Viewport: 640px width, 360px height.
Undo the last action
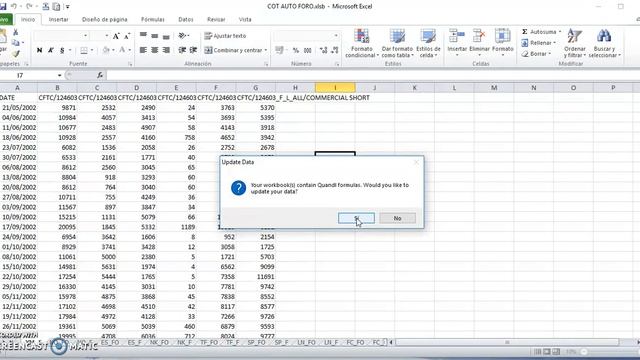coord(13,7)
